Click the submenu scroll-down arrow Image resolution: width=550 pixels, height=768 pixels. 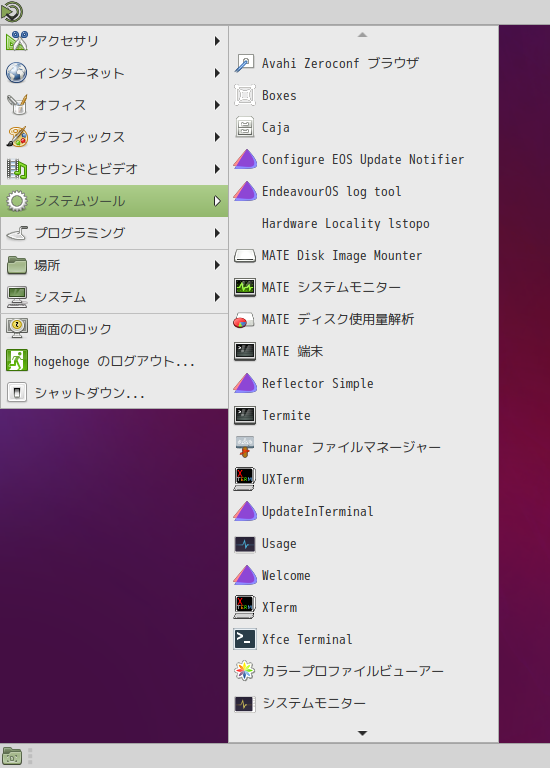point(362,733)
